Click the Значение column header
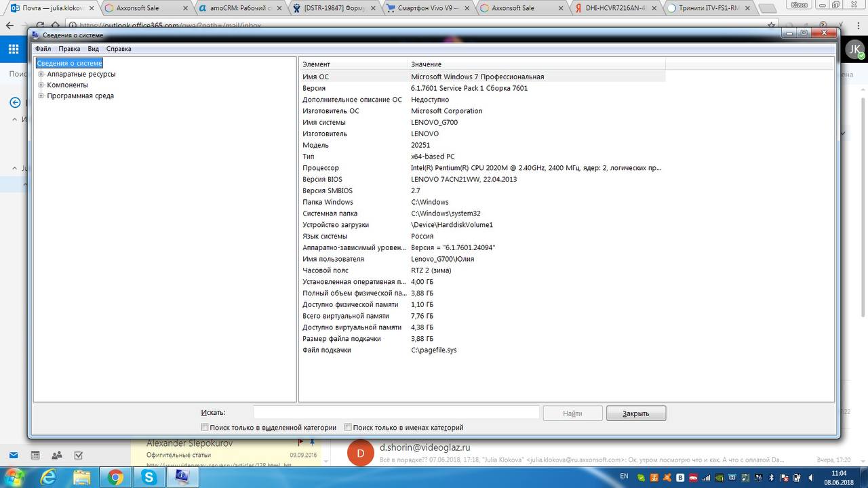Image resolution: width=868 pixels, height=488 pixels. pos(536,64)
